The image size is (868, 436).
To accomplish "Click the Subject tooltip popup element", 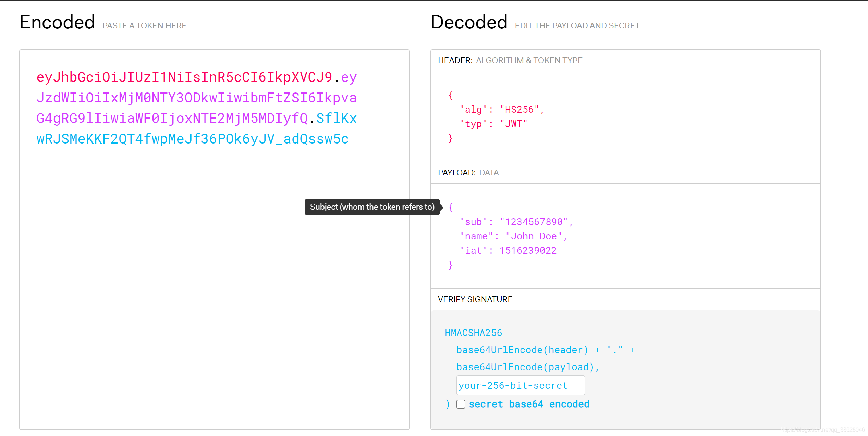I will (x=371, y=206).
